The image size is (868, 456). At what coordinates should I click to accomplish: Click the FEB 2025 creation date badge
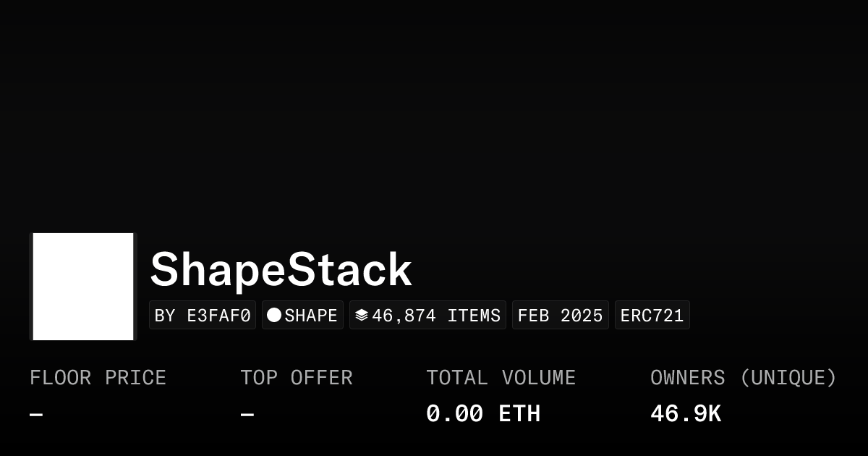tap(561, 316)
